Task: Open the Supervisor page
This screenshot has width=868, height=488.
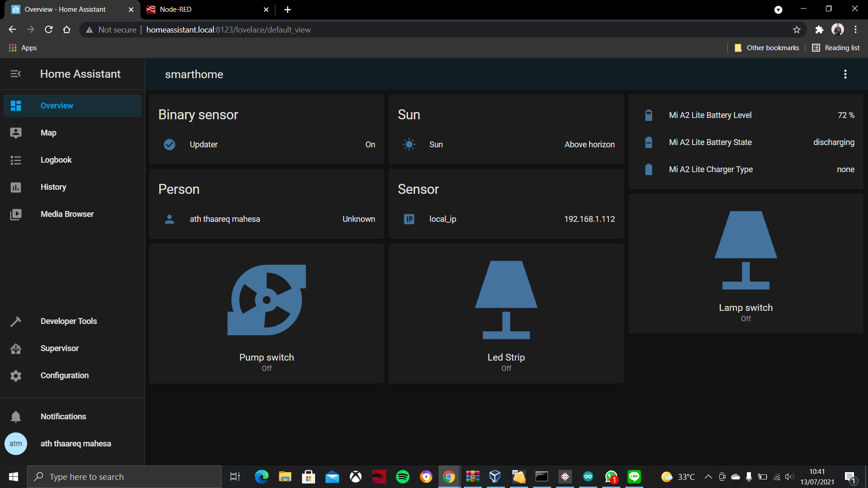Action: 72,348
